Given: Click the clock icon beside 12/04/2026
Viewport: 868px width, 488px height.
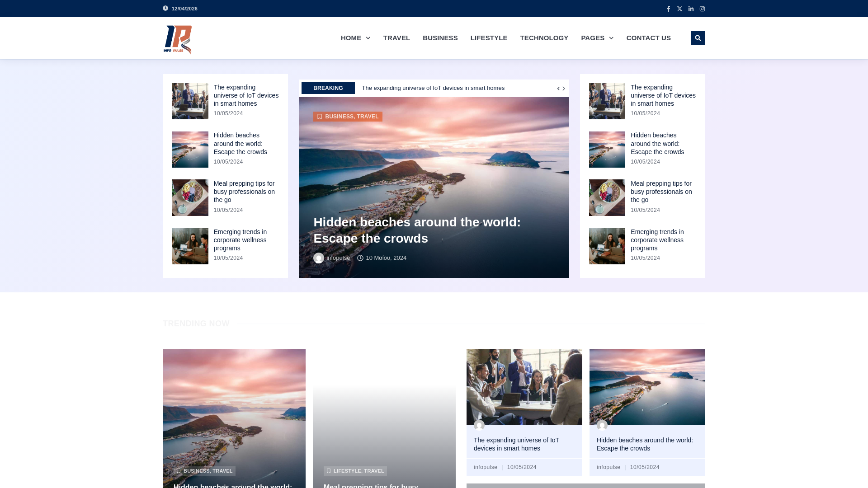Looking at the screenshot, I should coord(165,8).
